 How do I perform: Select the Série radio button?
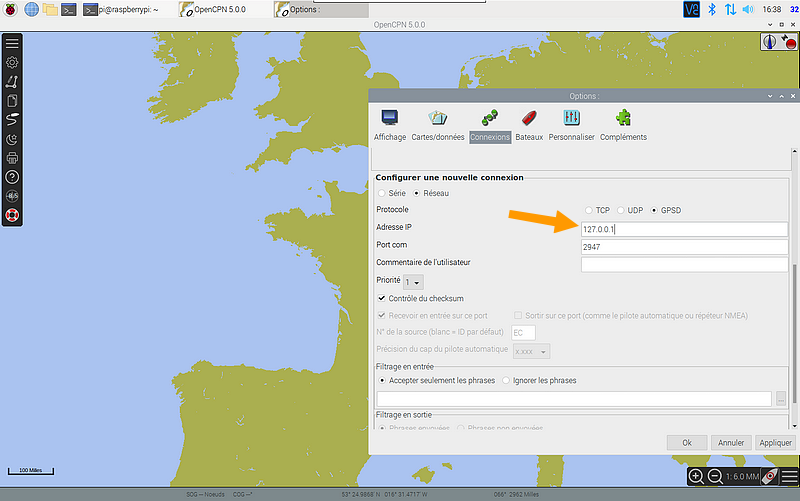pos(382,193)
